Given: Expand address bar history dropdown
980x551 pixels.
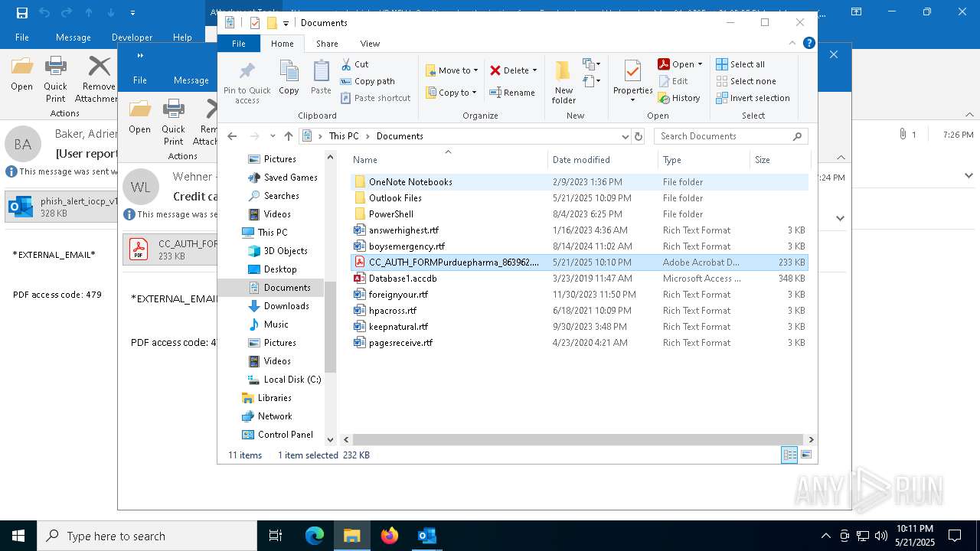Looking at the screenshot, I should (x=626, y=136).
